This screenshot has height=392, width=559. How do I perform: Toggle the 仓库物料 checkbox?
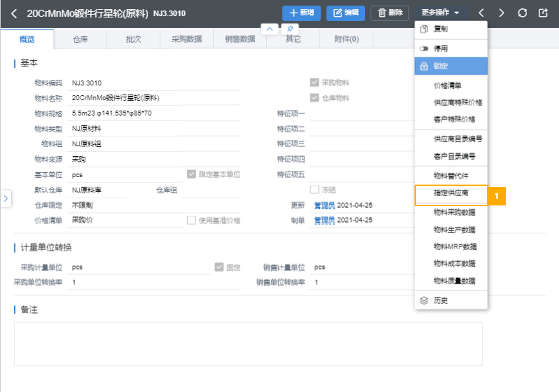314,98
